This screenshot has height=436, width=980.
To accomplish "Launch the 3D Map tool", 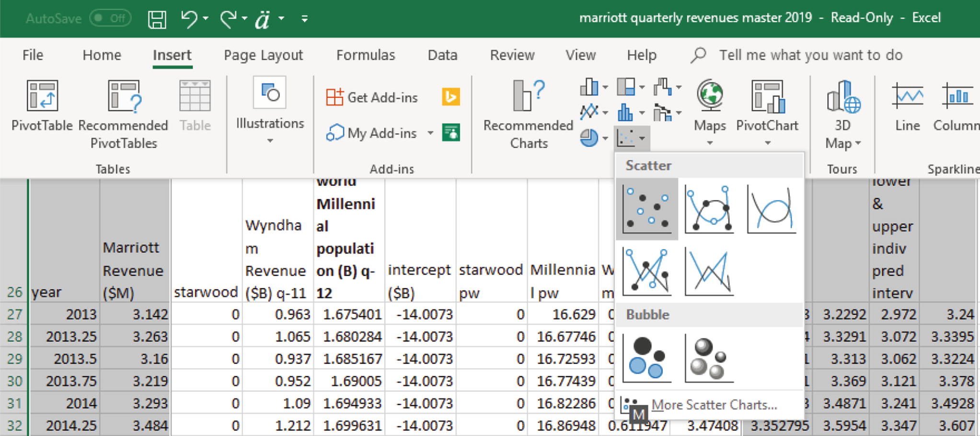I will [x=843, y=115].
